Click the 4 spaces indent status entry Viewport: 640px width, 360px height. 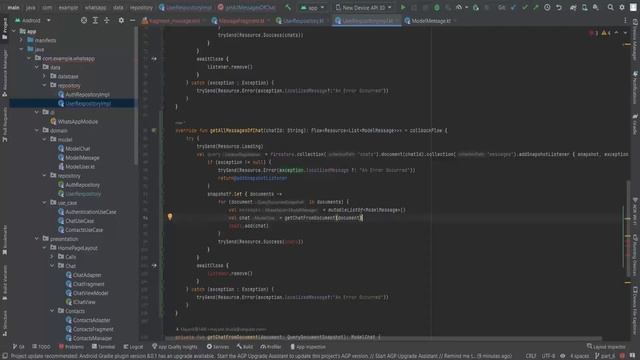coord(580,356)
